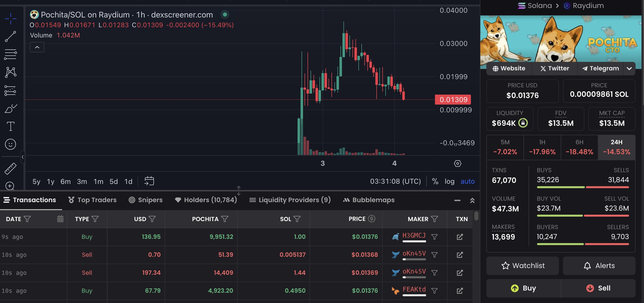Screen dimensions: 644x303
Task: Filter transactions by POCHITA amount
Action: pyautogui.click(x=225, y=219)
